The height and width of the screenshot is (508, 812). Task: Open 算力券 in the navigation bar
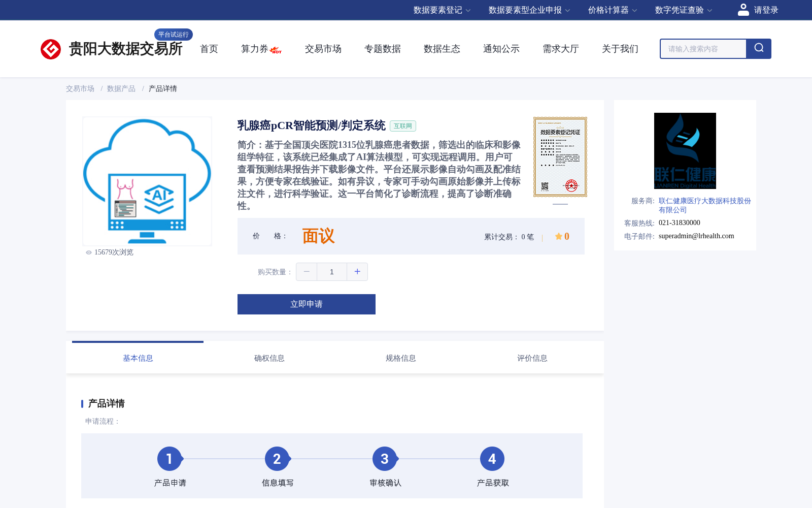[x=254, y=49]
